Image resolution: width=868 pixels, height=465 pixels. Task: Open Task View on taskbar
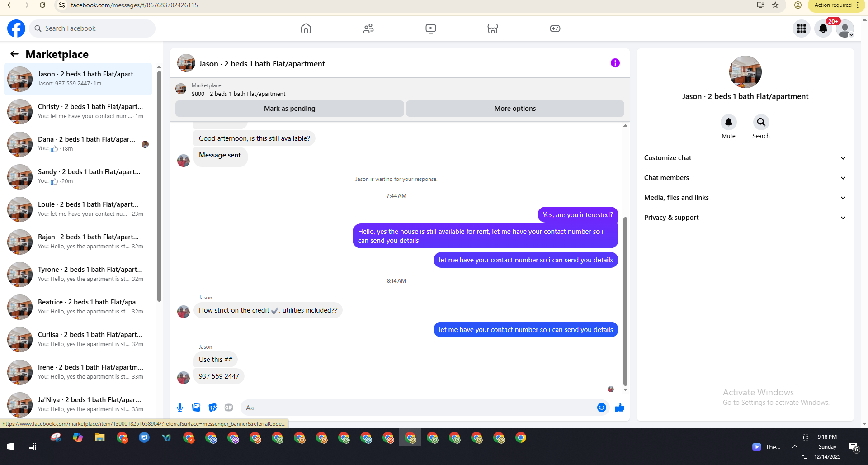click(x=33, y=446)
